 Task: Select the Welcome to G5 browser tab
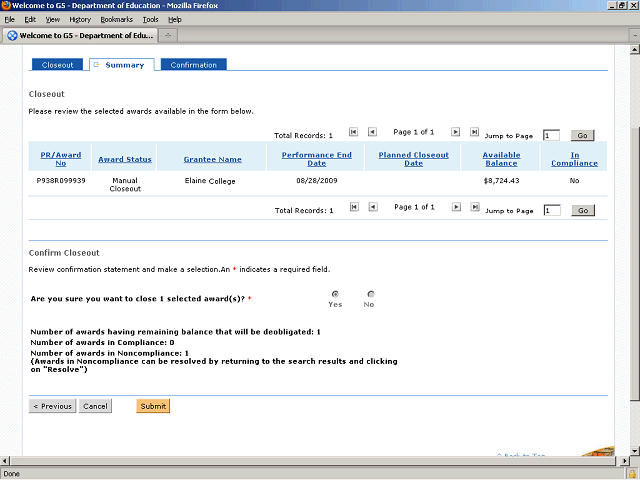click(x=80, y=36)
